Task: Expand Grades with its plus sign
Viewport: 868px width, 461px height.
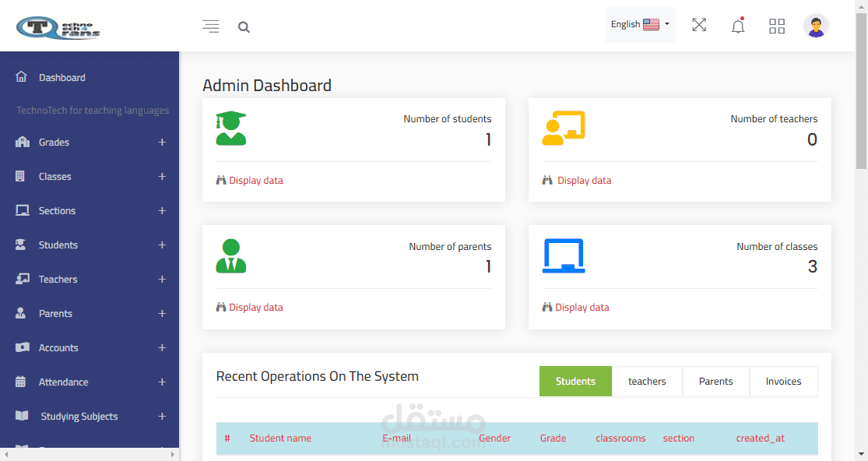Action: (x=162, y=143)
